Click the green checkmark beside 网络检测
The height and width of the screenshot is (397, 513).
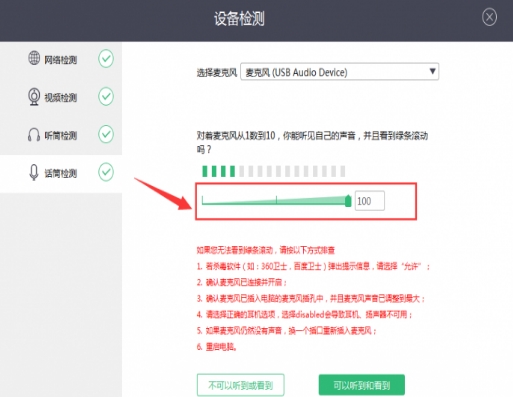pyautogui.click(x=106, y=59)
